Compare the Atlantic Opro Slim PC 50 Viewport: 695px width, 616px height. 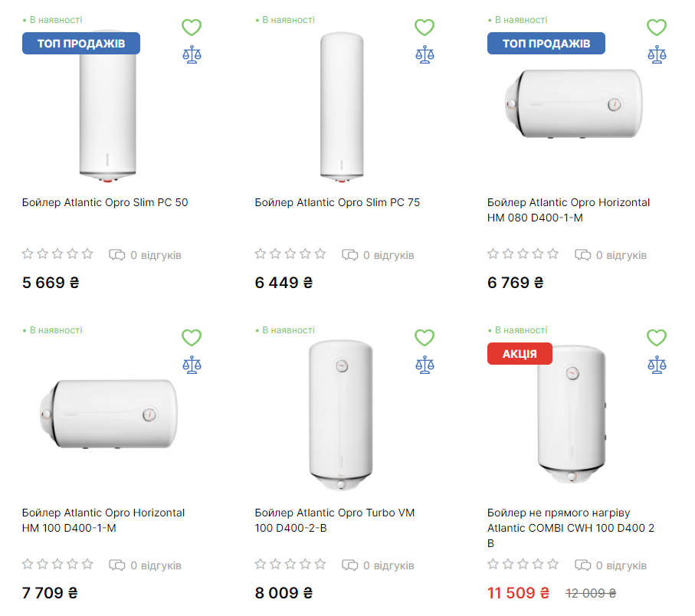(x=192, y=54)
